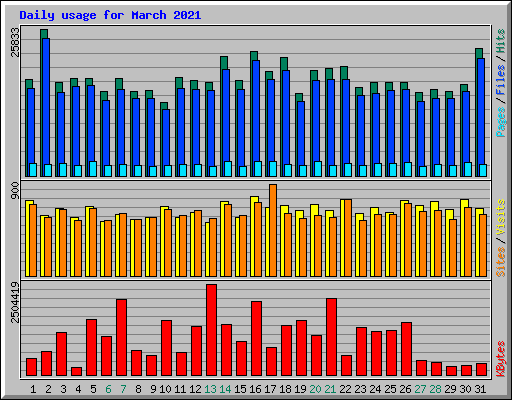The height and width of the screenshot is (400, 512).
Task: Click the red KBytes bar for day 7
Action: point(121,337)
